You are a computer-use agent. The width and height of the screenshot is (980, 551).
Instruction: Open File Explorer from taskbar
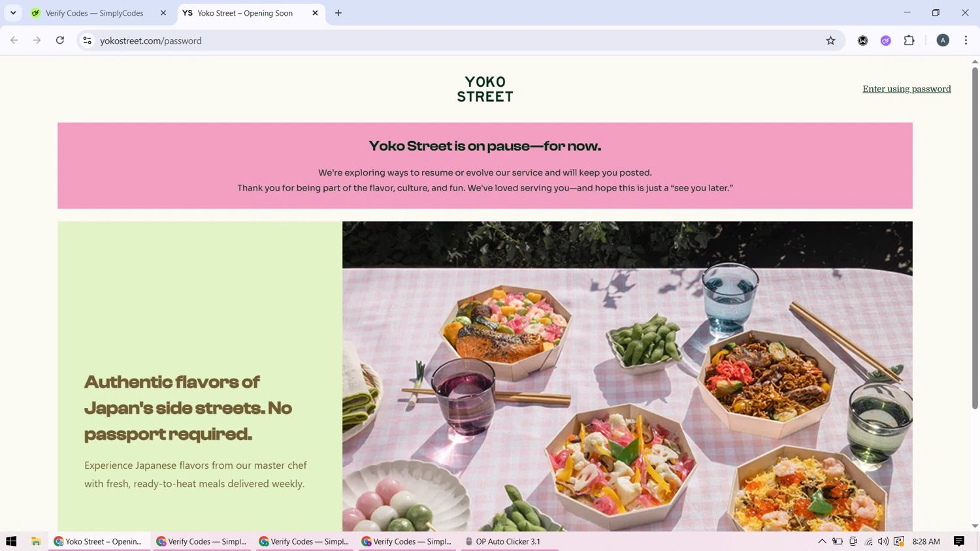36,541
